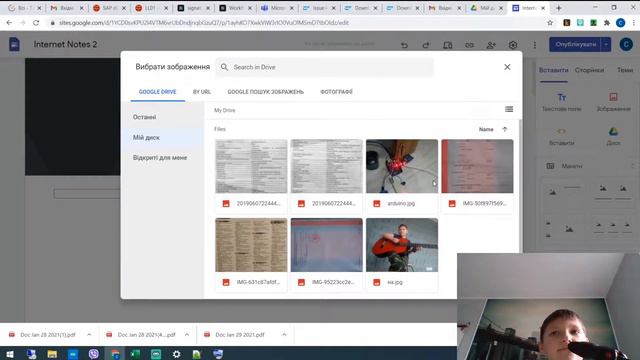Expand options for Doc Jan 29 2021.pdf
Viewport: 640px width, 360px height.
[x=284, y=335]
